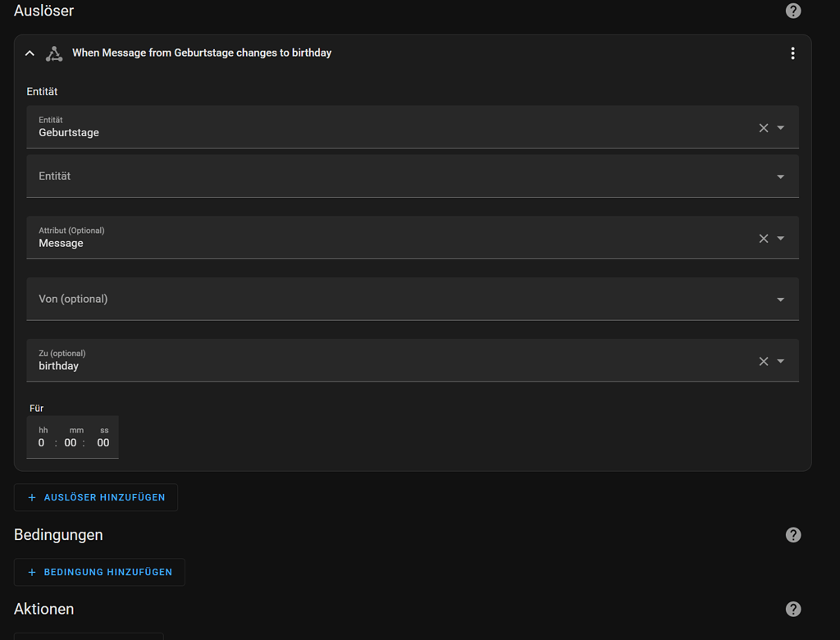Viewport: 840px width, 640px height.
Task: Open the Attribut dropdown arrow
Action: click(x=781, y=239)
